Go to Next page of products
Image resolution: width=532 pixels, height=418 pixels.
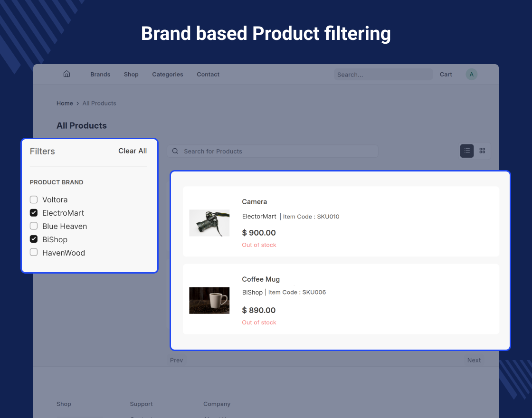pos(474,360)
